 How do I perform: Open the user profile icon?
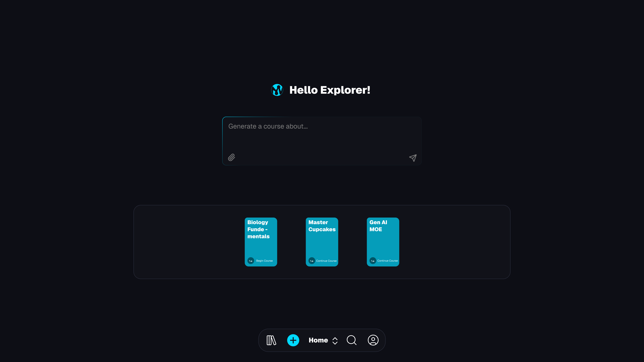click(x=373, y=340)
